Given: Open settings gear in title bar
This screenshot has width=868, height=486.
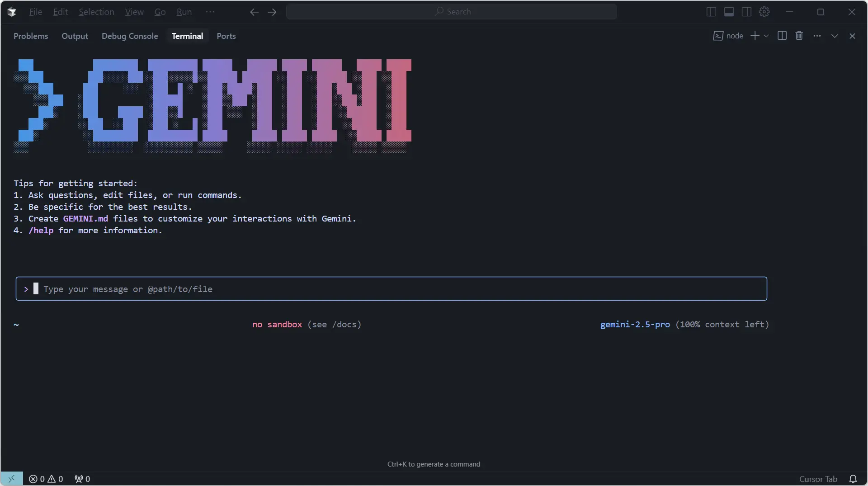Looking at the screenshot, I should coord(764,12).
